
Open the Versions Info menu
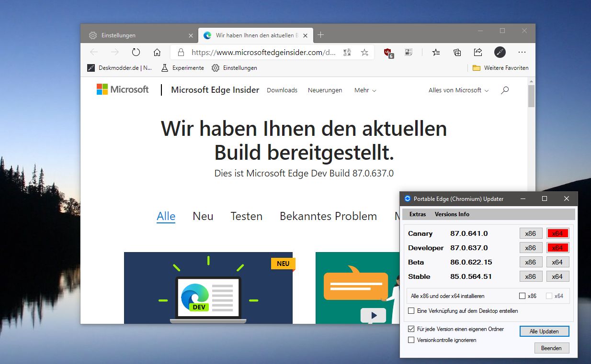452,214
